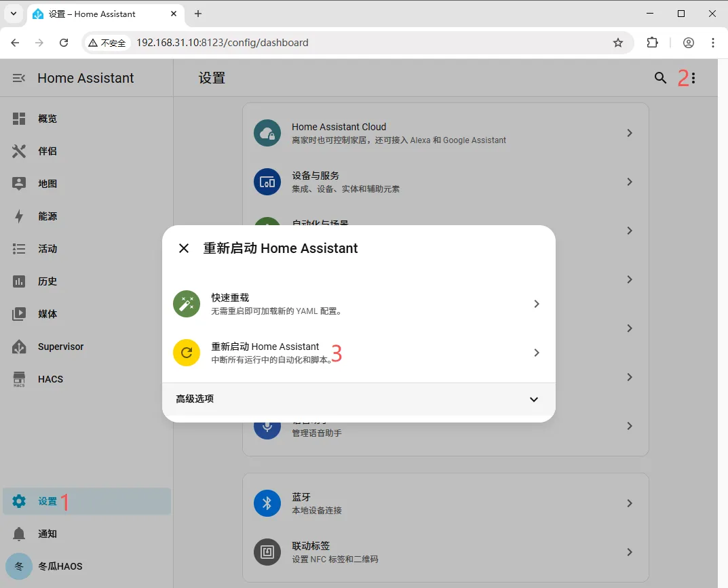Viewport: 728px width, 588px height.
Task: Select 快速重载 option text
Action: [x=230, y=298]
